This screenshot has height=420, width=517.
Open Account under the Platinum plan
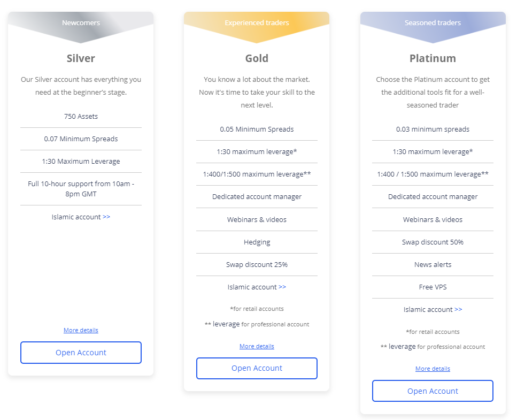[433, 391]
